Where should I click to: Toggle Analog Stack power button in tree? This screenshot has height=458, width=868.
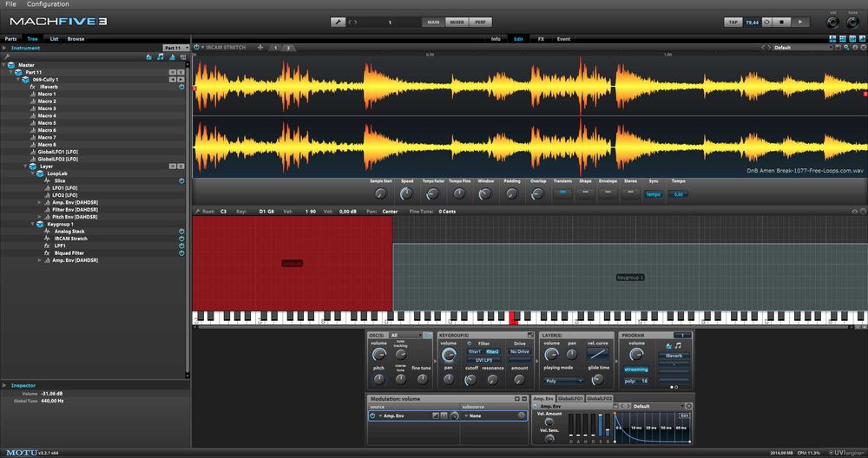coord(181,232)
